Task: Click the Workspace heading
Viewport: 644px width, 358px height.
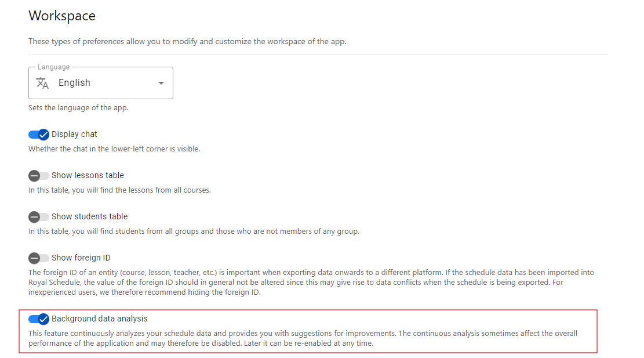Action: tap(62, 16)
